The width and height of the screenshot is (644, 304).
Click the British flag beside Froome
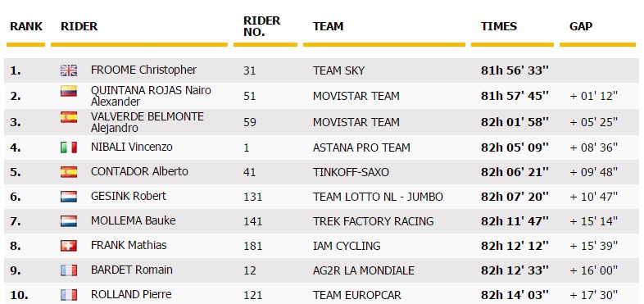point(69,70)
